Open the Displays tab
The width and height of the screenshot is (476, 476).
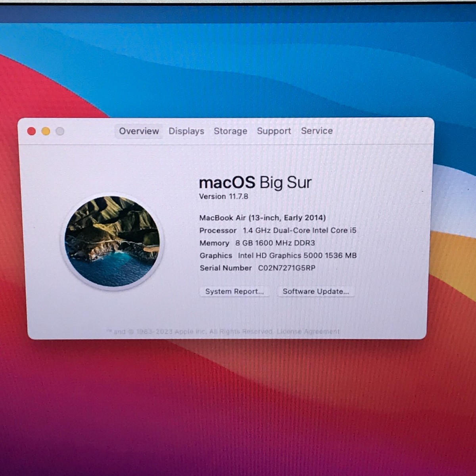186,131
